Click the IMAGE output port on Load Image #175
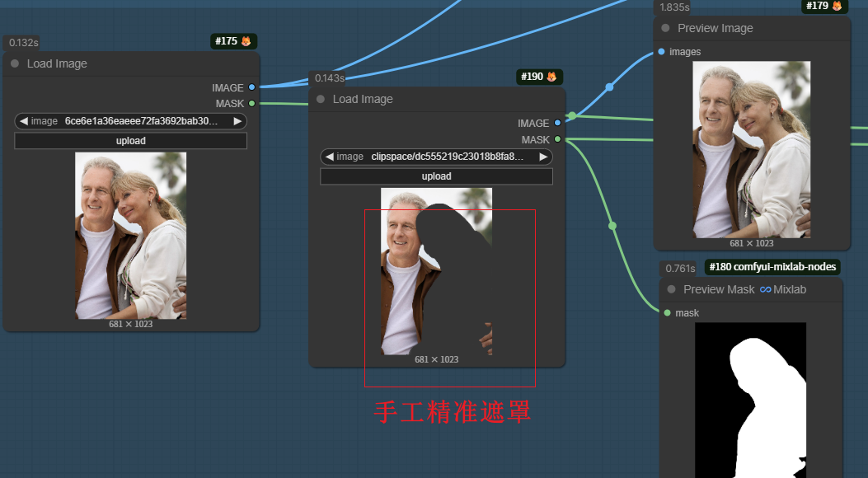The width and height of the screenshot is (868, 478). coord(251,87)
